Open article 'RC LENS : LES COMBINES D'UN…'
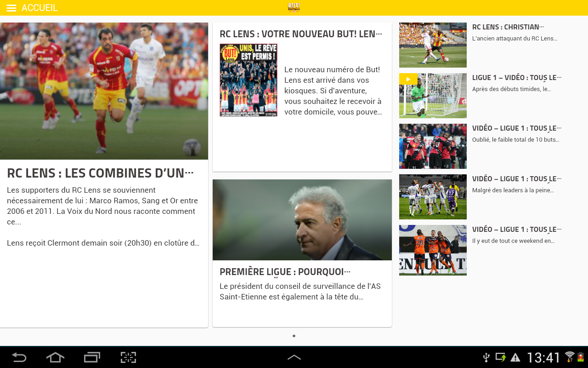This screenshot has width=588, height=368. pos(100,173)
